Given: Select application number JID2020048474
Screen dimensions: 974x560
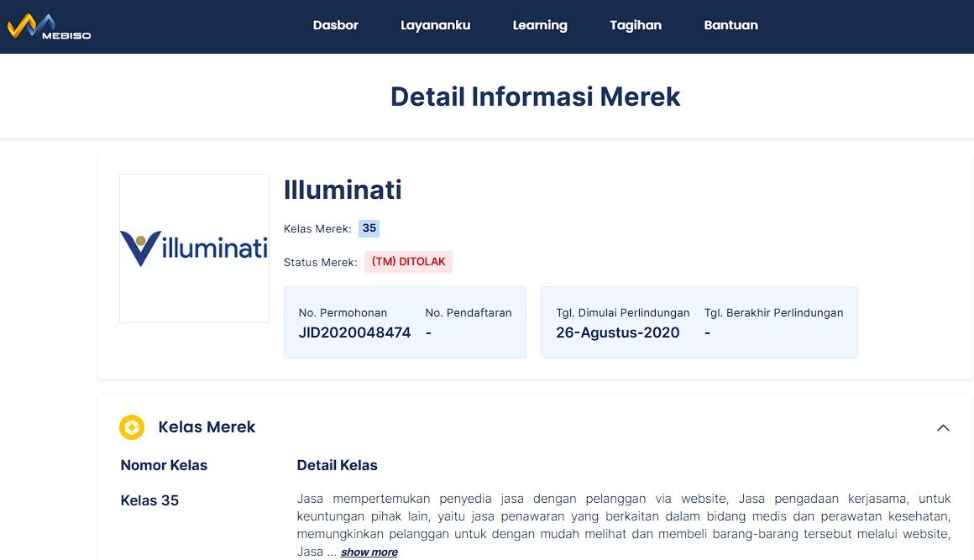Looking at the screenshot, I should [x=354, y=332].
